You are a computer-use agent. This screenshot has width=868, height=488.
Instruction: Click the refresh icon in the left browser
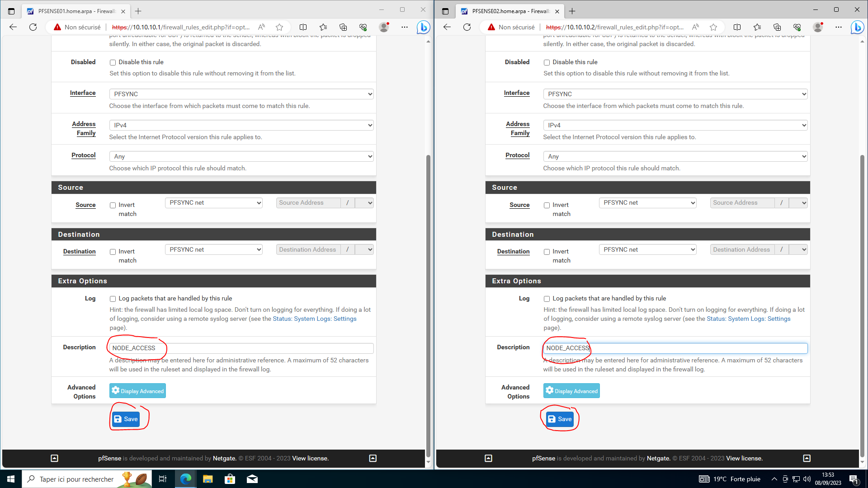click(33, 27)
